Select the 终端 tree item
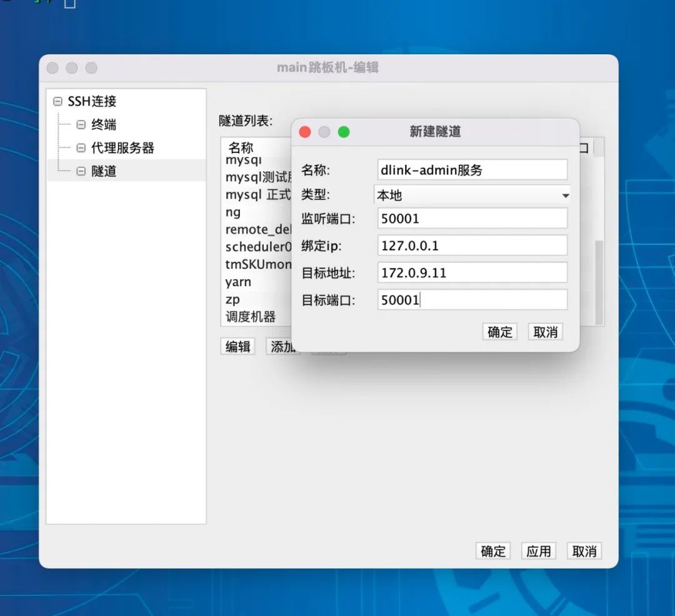Screen dimensions: 675x616 [x=103, y=125]
